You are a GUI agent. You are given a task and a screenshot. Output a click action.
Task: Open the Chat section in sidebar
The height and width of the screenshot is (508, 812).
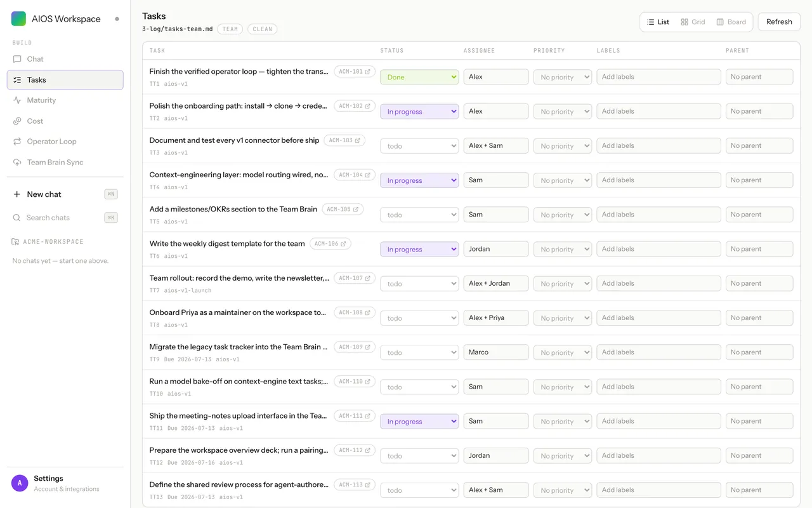point(65,59)
